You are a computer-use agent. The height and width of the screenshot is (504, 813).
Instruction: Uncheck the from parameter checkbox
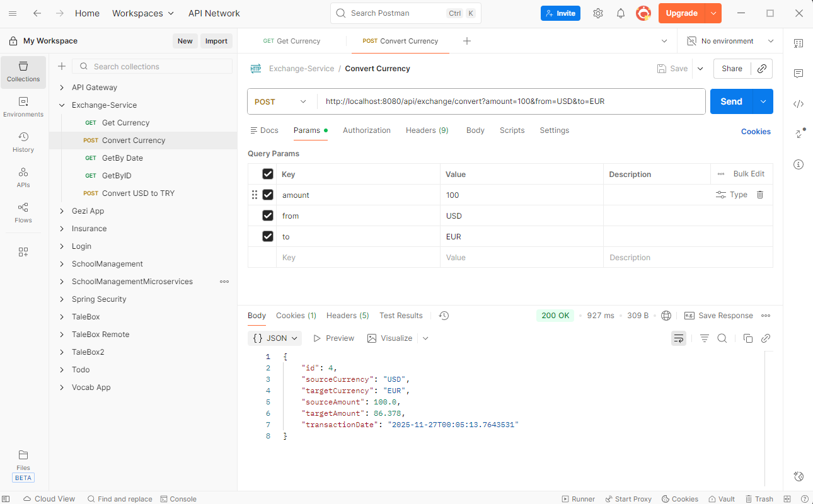point(268,215)
